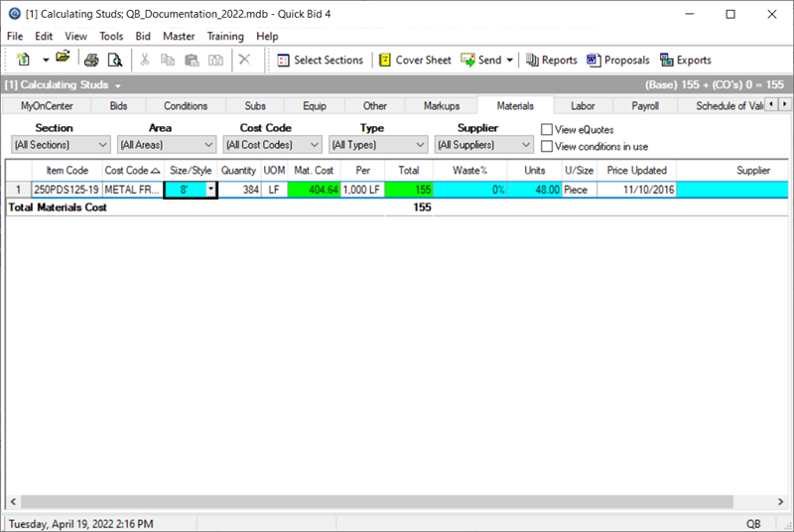Click the horizontal scrollbar right arrow
The height and width of the screenshot is (532, 794).
[781, 501]
